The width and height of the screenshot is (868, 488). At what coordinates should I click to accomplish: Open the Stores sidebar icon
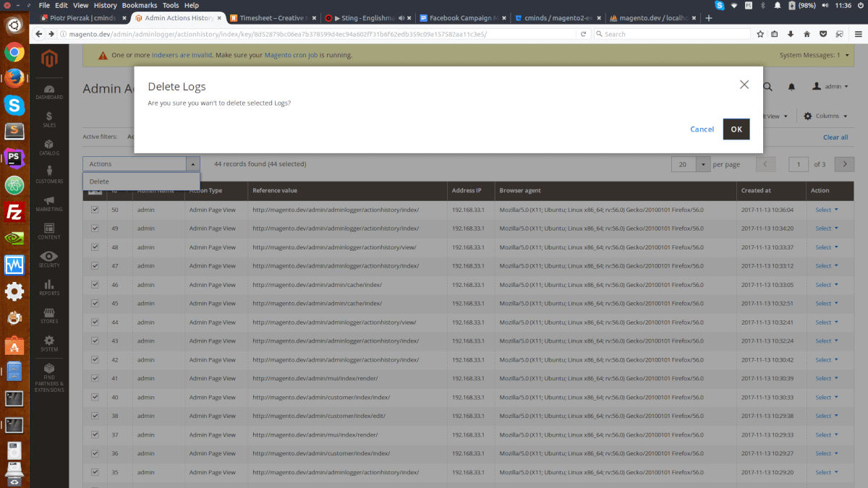click(x=49, y=315)
